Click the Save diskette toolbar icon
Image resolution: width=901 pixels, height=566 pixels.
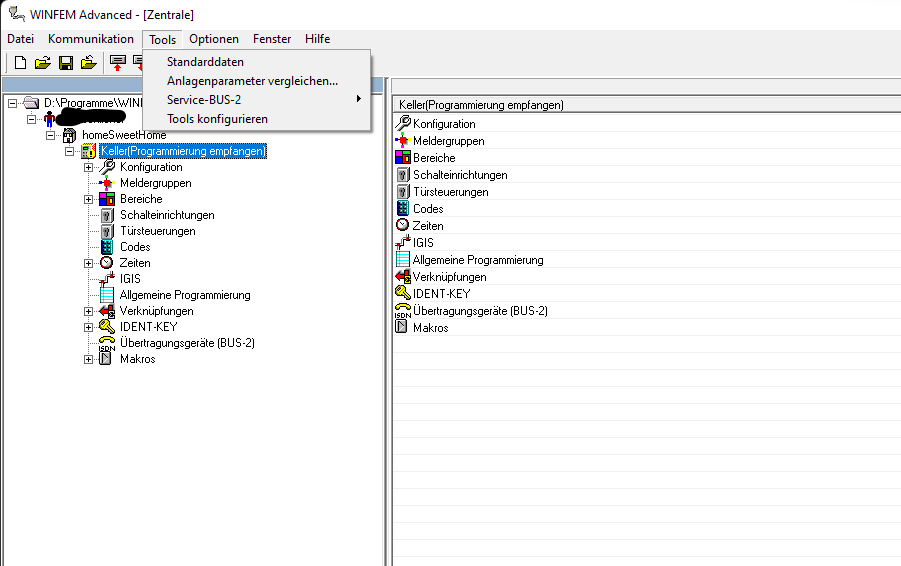65,63
